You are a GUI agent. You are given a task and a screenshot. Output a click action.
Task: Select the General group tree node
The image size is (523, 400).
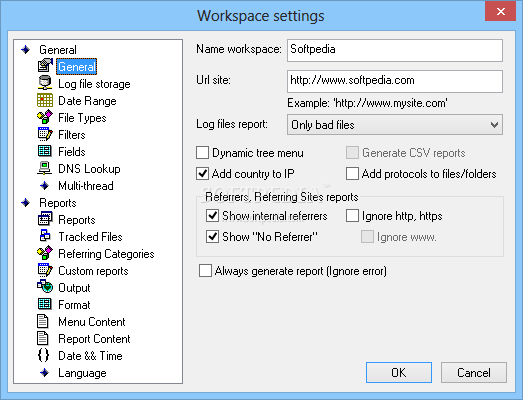click(x=58, y=50)
